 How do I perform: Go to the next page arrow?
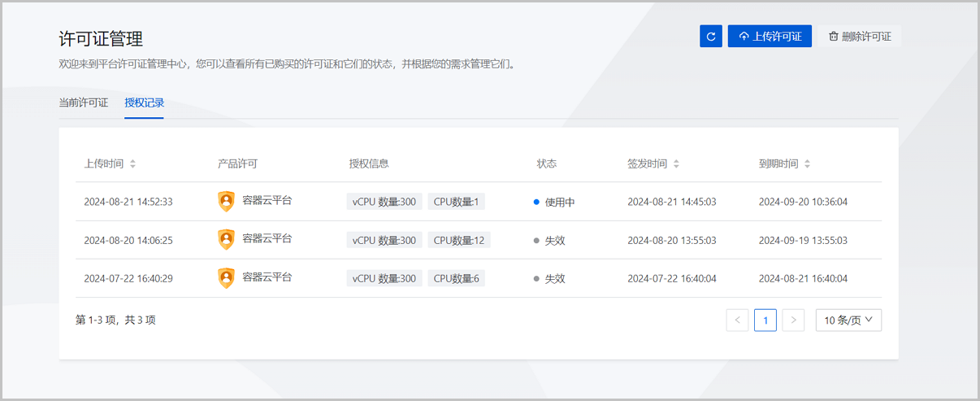coord(793,320)
